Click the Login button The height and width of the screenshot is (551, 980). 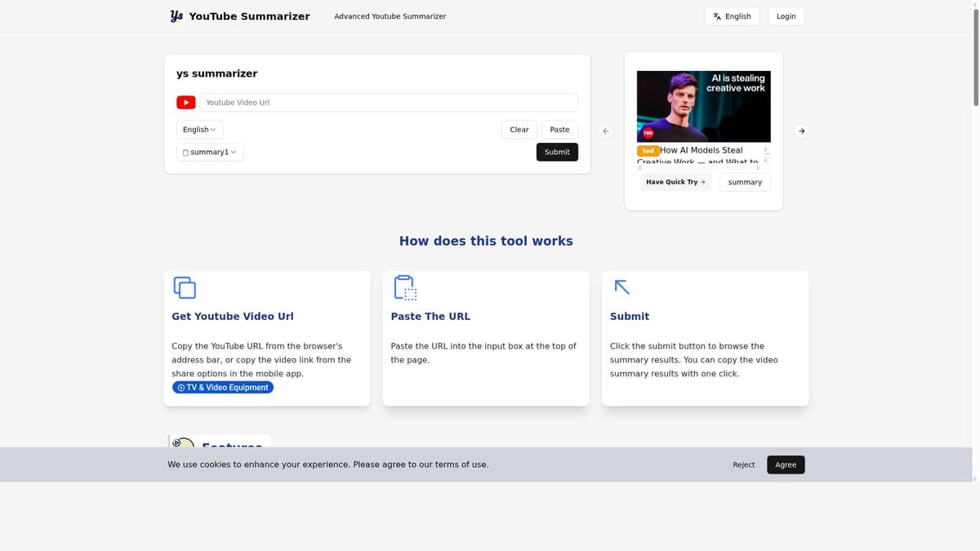[786, 16]
